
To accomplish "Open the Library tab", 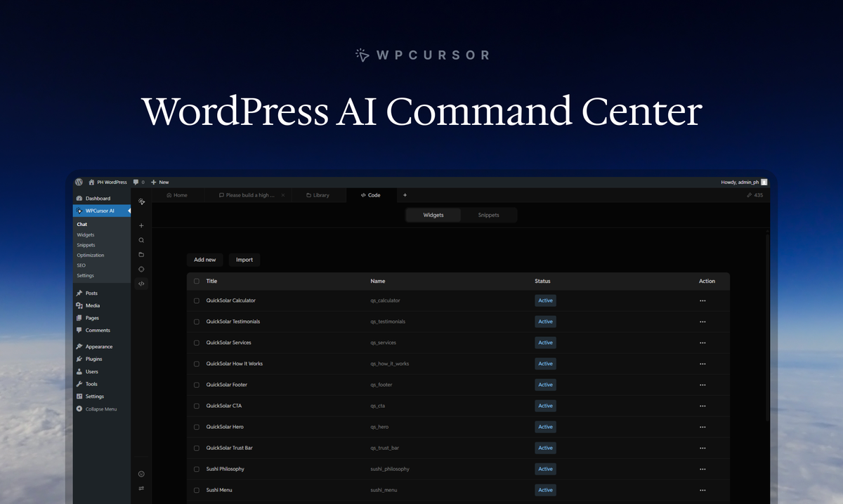I will pos(318,195).
